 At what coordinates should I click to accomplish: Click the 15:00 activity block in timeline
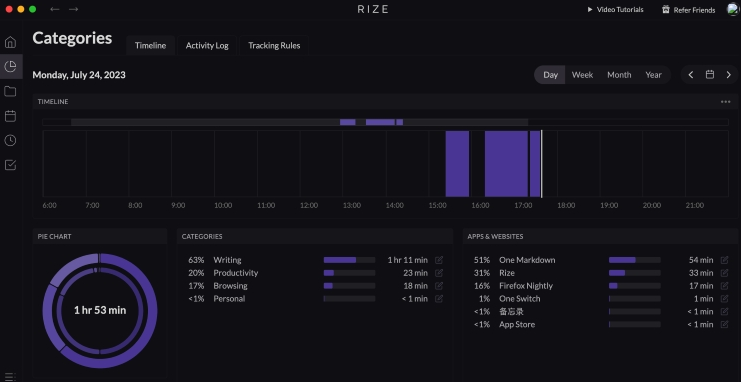click(457, 164)
